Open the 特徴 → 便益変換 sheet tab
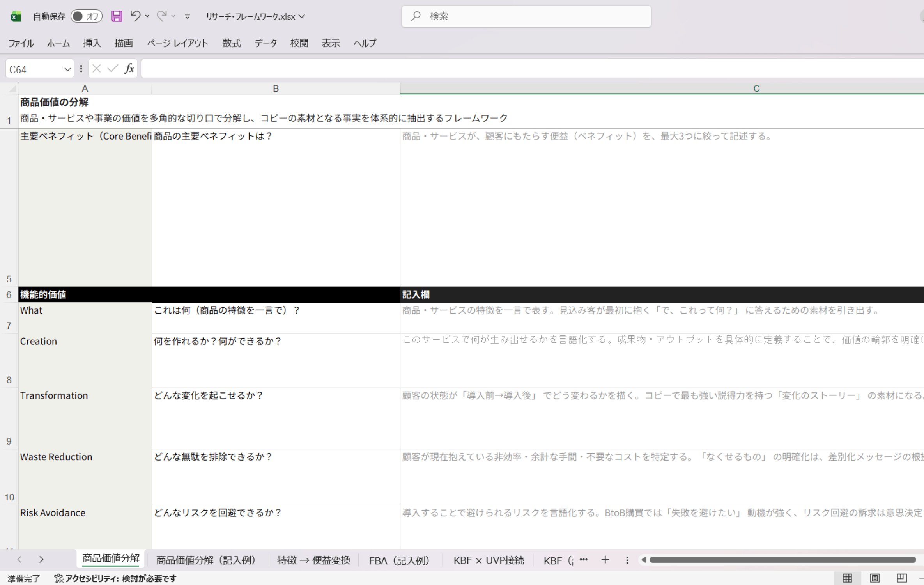The image size is (924, 585). 313,560
